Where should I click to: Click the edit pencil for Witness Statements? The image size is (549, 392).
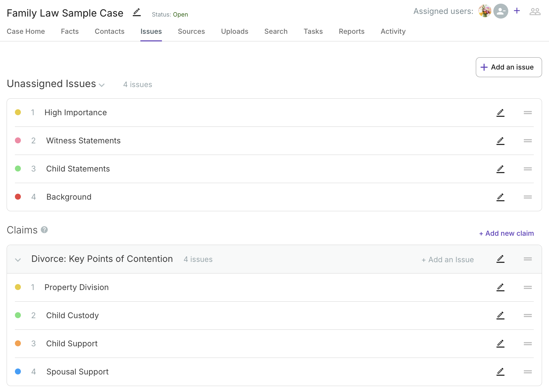500,141
